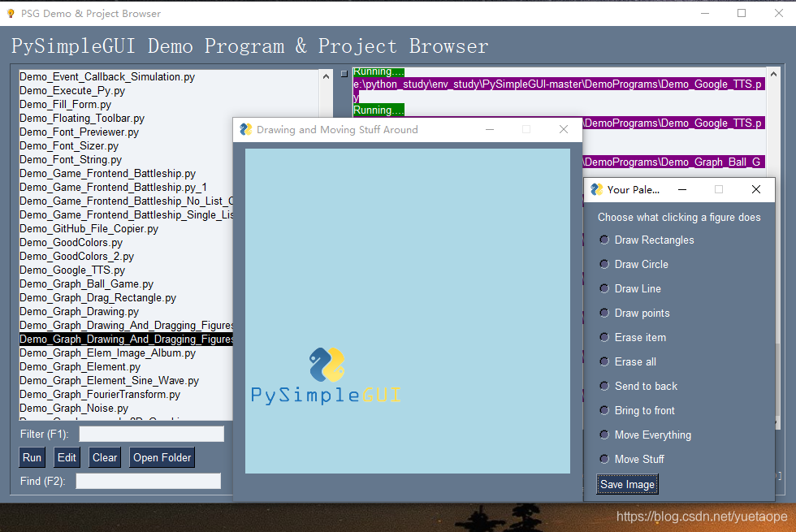Select the Move Everything radio button
The image size is (796, 532).
(x=645, y=435)
